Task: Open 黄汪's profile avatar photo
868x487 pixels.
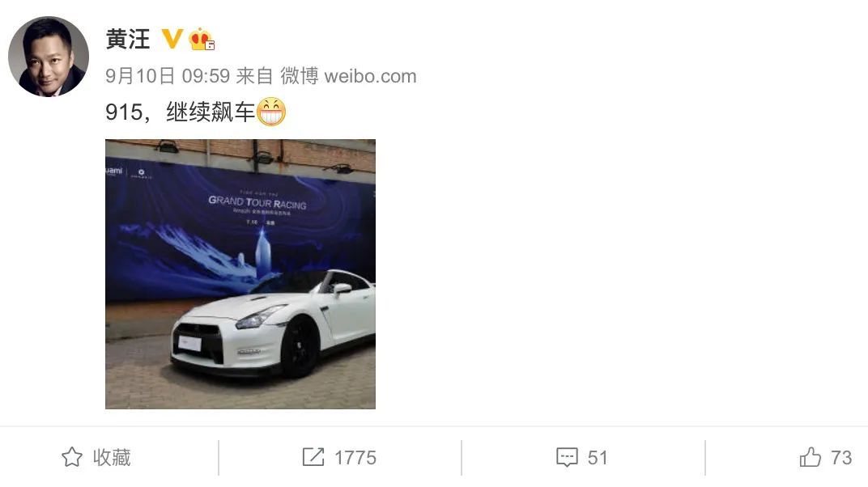Action: pyautogui.click(x=49, y=57)
